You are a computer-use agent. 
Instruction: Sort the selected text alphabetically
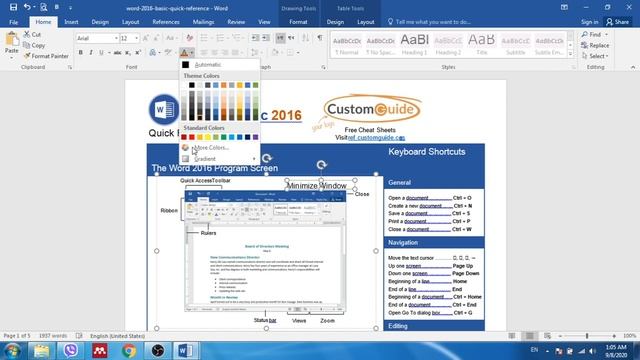[x=306, y=38]
